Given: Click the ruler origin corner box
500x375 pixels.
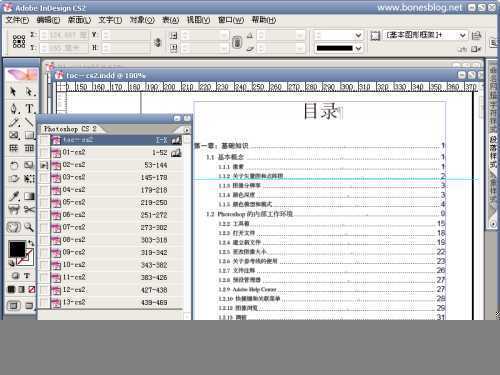Looking at the screenshot, I should click(61, 87).
